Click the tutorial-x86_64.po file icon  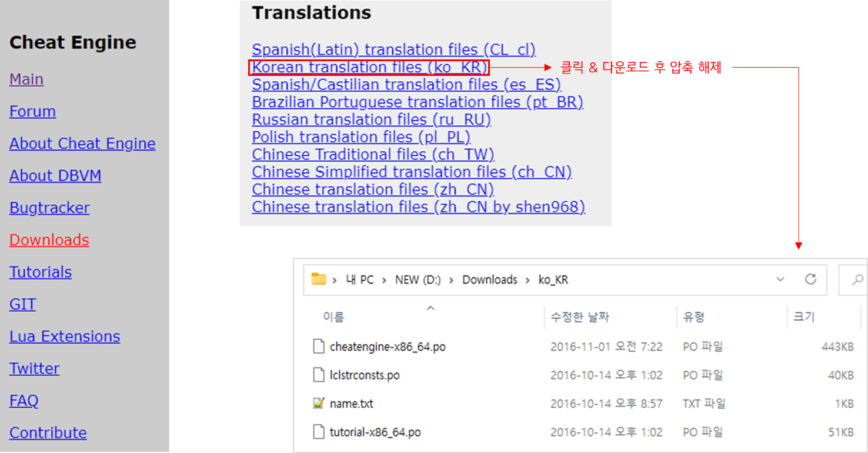pyautogui.click(x=318, y=432)
